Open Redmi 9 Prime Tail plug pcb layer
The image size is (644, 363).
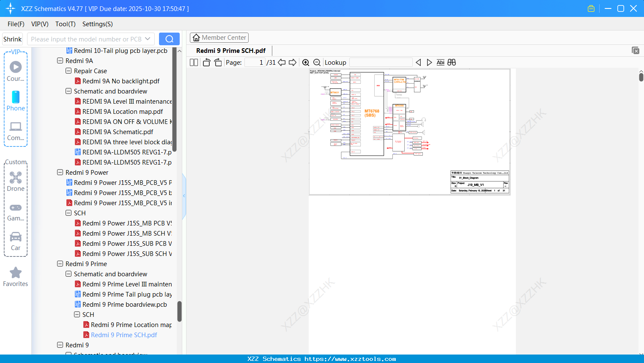(123, 294)
